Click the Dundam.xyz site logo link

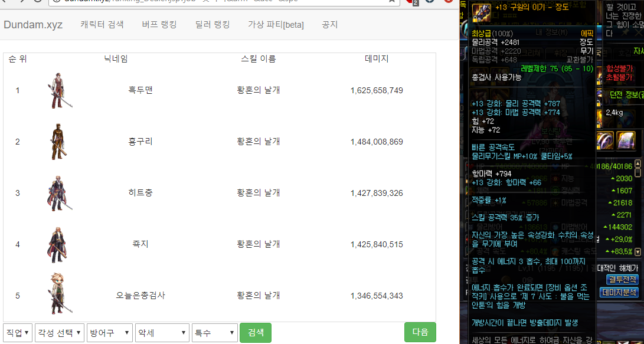(33, 25)
